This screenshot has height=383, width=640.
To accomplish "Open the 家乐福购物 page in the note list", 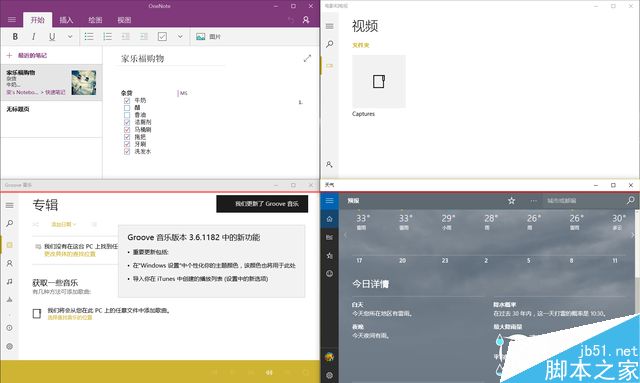I will tap(51, 82).
